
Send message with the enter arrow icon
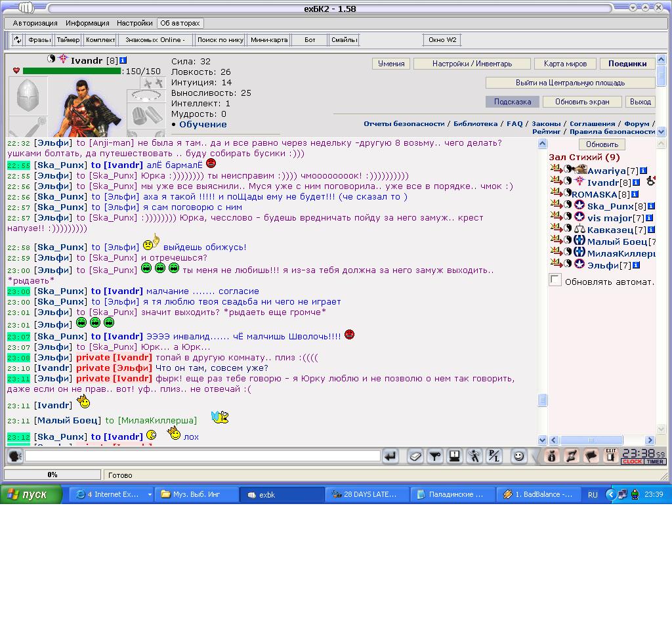coord(390,456)
